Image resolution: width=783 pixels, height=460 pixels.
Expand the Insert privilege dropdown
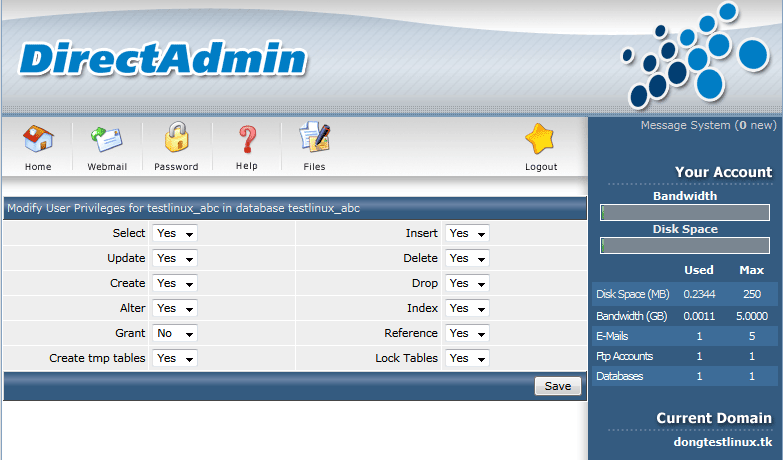467,233
